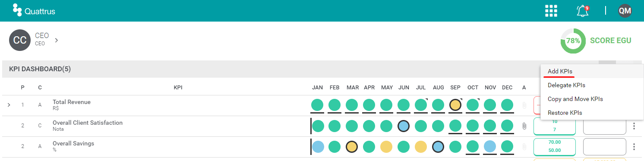Click the empty input box in Overall Savings row
This screenshot has height=161, width=644.
pyautogui.click(x=604, y=147)
